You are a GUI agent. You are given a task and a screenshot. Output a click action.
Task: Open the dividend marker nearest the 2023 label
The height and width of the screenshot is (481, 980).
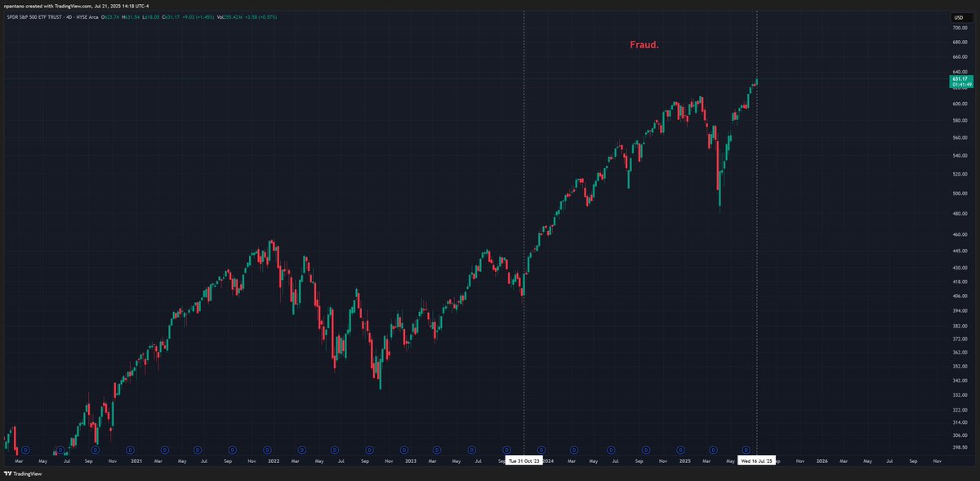coord(404,449)
